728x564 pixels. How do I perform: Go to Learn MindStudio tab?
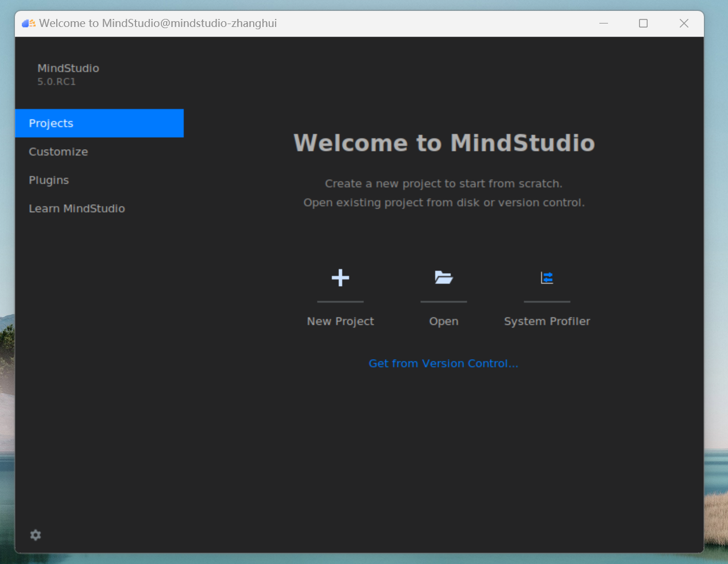point(99,208)
